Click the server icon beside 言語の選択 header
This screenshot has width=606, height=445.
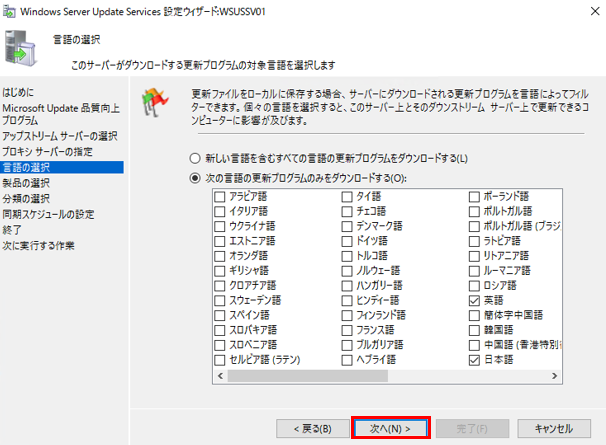(x=21, y=49)
